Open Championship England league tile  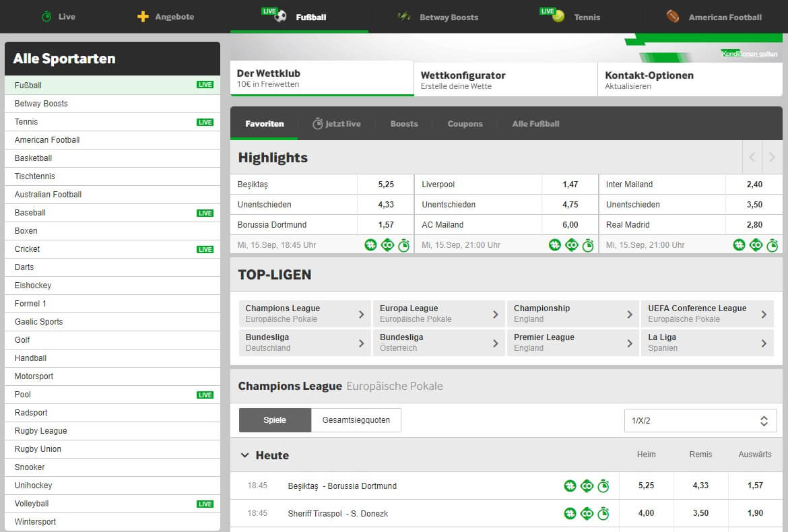(x=573, y=313)
